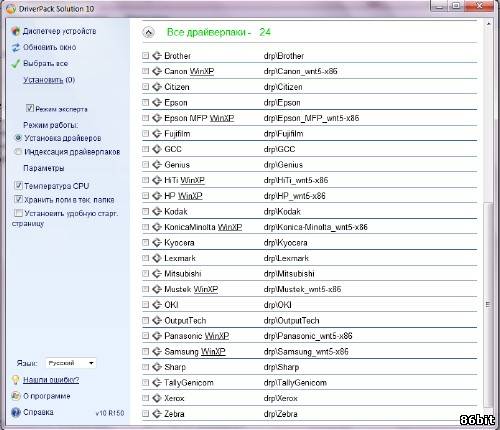
Task: Click the About program icon
Action: (16, 396)
